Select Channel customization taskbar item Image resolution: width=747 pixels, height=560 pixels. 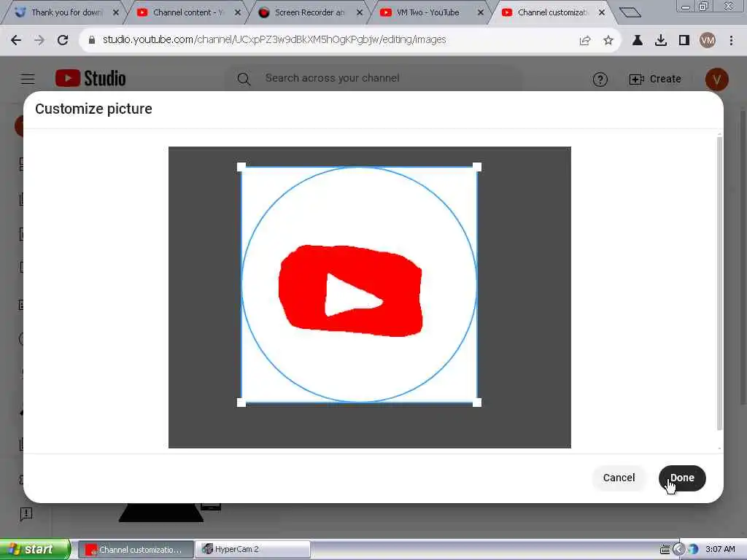click(x=136, y=550)
